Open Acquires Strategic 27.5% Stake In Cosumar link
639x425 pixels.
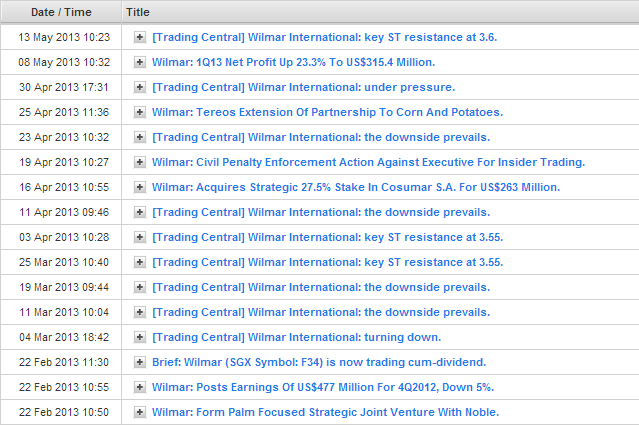[x=356, y=187]
